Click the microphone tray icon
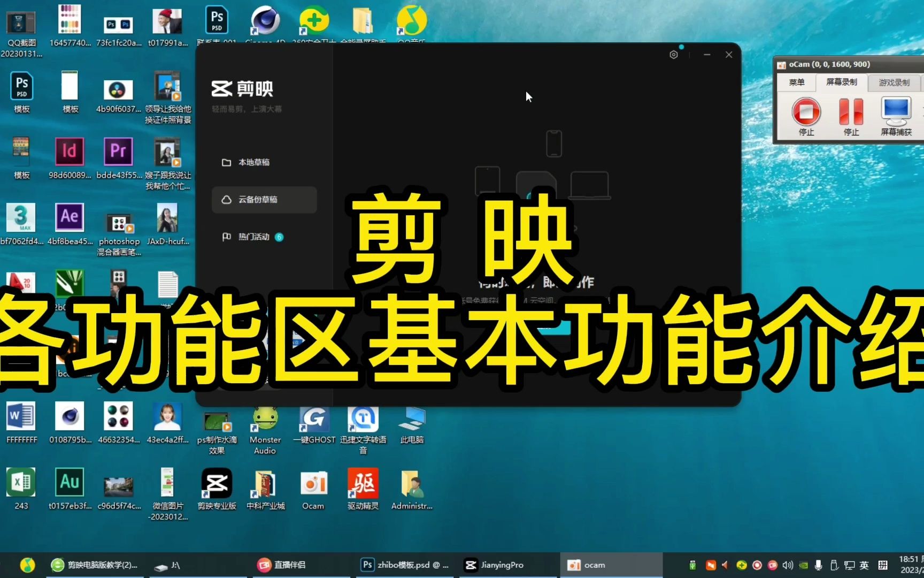The width and height of the screenshot is (924, 578). [818, 565]
